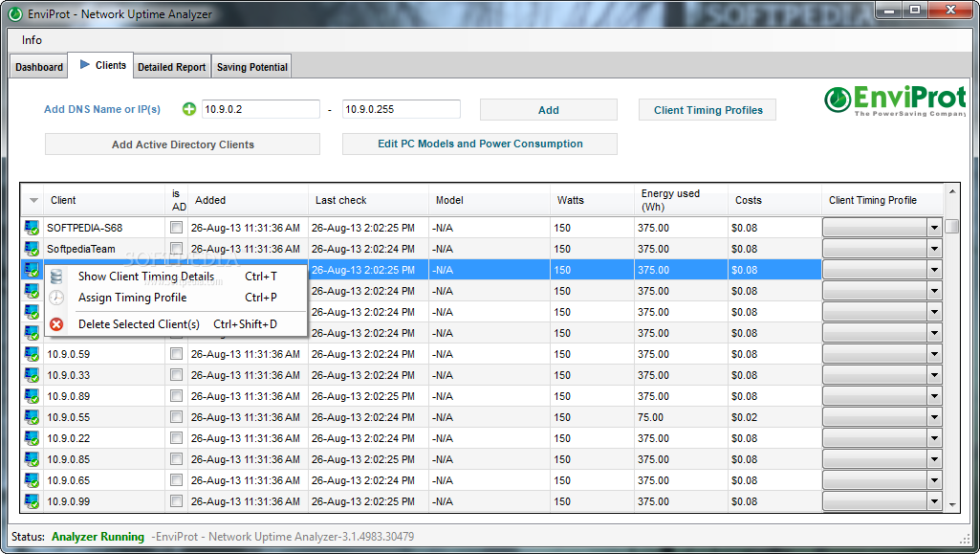This screenshot has height=554, width=980.
Task: Click the client icon for SoftpediaTeam
Action: [x=32, y=249]
